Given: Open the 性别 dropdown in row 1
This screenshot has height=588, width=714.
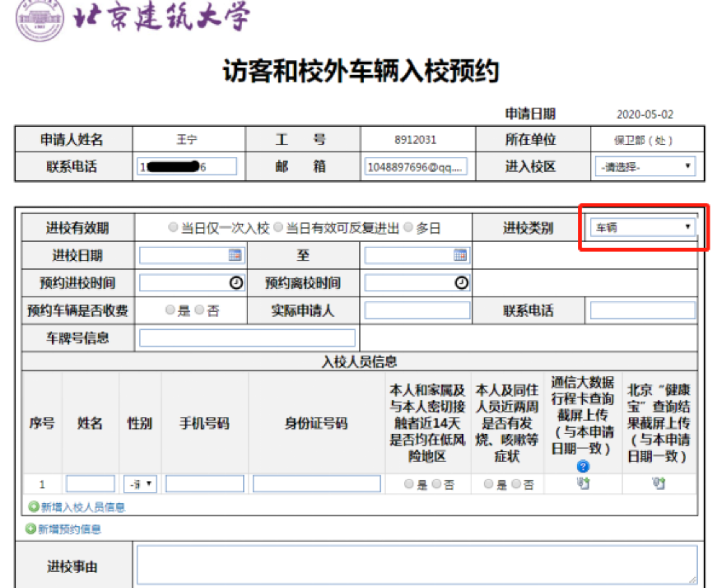Looking at the screenshot, I should [x=141, y=484].
